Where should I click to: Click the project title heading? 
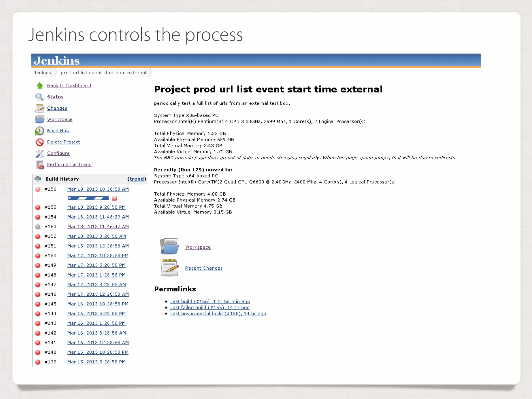click(268, 89)
